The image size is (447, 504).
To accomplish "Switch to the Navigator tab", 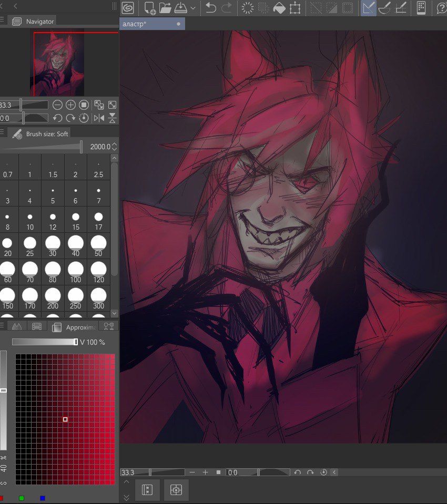I will pyautogui.click(x=32, y=21).
